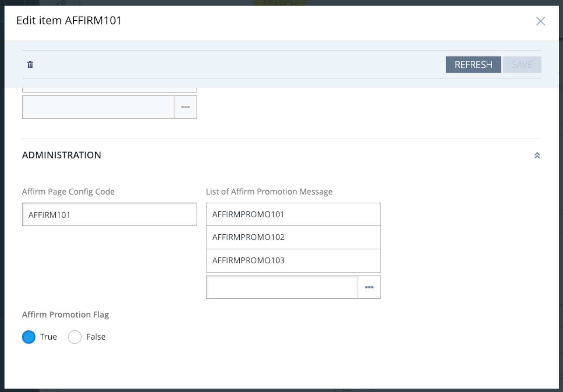This screenshot has width=563, height=392.
Task: Open ellipsis picker above Administration section
Action: click(x=186, y=107)
